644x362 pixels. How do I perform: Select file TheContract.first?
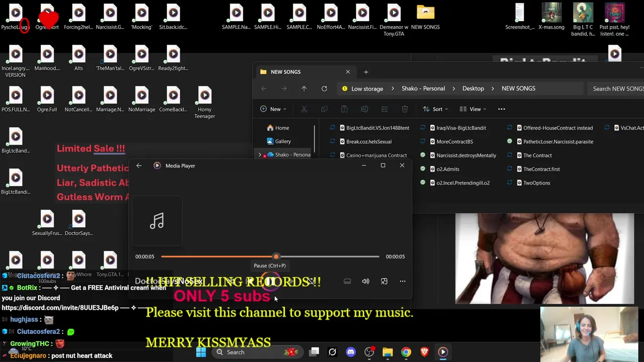tap(541, 169)
